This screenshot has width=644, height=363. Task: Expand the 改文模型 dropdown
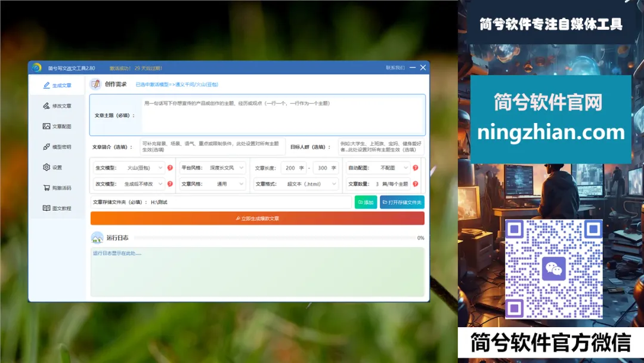[142, 184]
